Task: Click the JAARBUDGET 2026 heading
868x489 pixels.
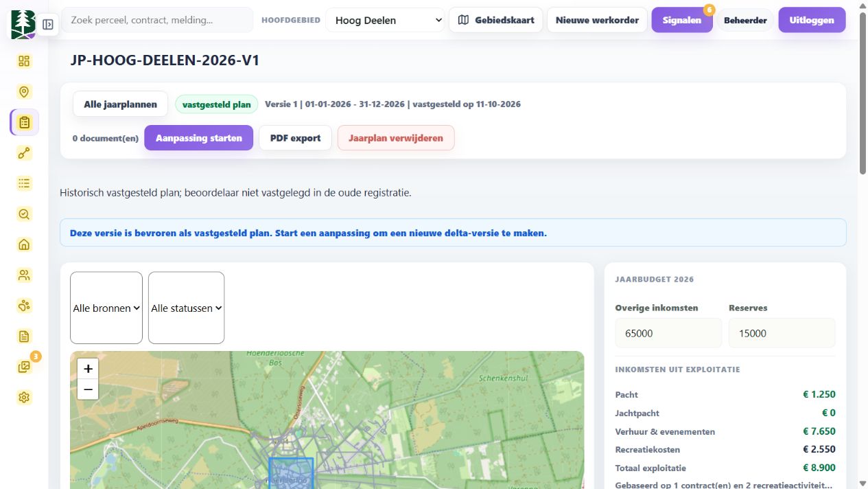Action: click(655, 280)
